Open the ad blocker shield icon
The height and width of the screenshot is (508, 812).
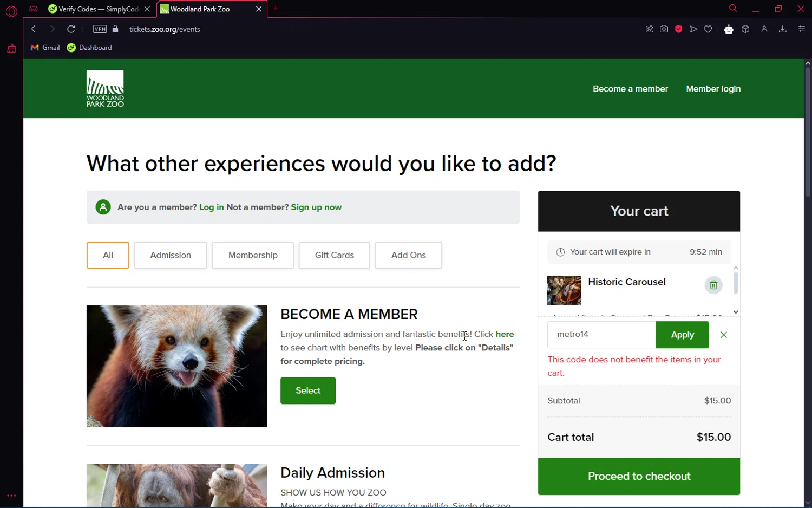(x=678, y=29)
